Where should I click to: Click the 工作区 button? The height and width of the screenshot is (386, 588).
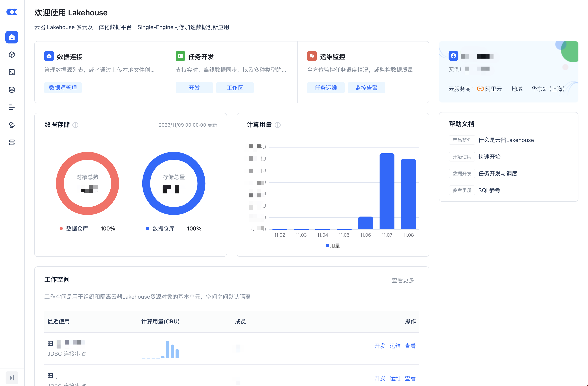[235, 88]
